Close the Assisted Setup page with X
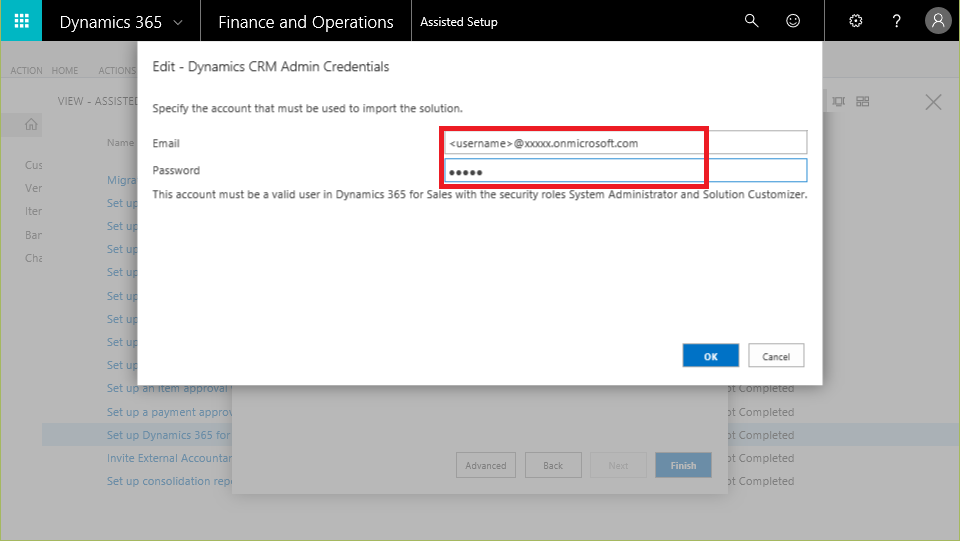This screenshot has height=541, width=960. click(933, 102)
